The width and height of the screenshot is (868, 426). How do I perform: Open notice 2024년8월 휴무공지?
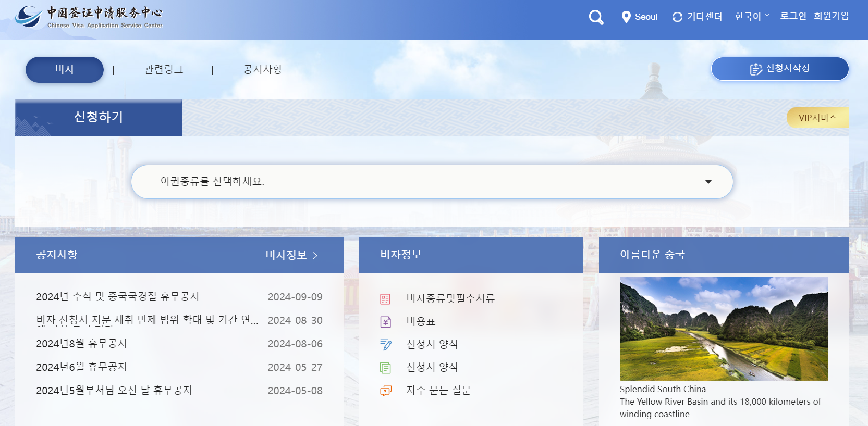[81, 344]
